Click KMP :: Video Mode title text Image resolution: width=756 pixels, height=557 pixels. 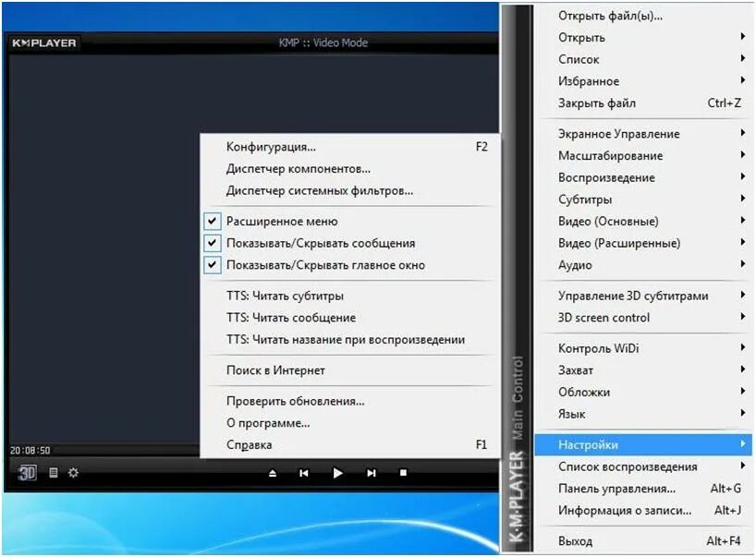click(x=323, y=42)
